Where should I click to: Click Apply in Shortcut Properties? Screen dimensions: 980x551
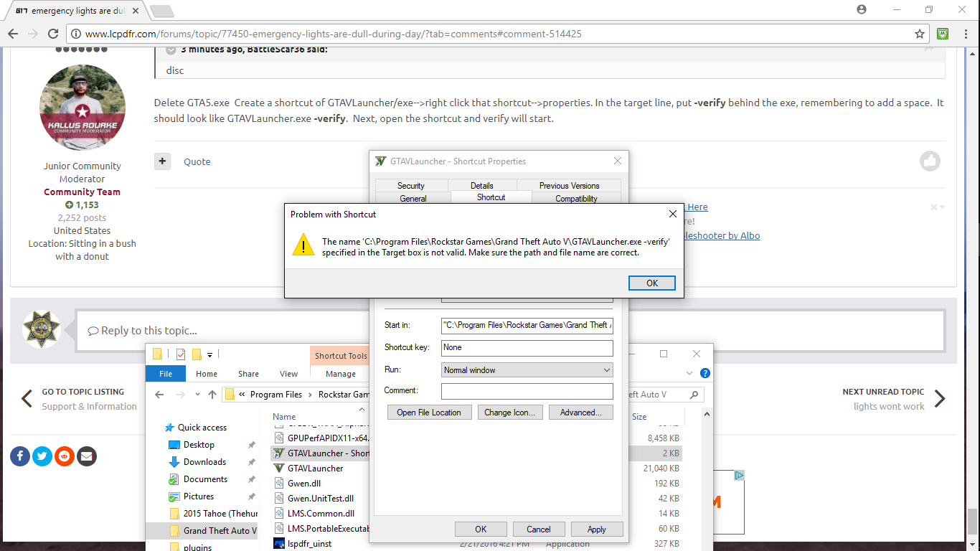(x=597, y=529)
